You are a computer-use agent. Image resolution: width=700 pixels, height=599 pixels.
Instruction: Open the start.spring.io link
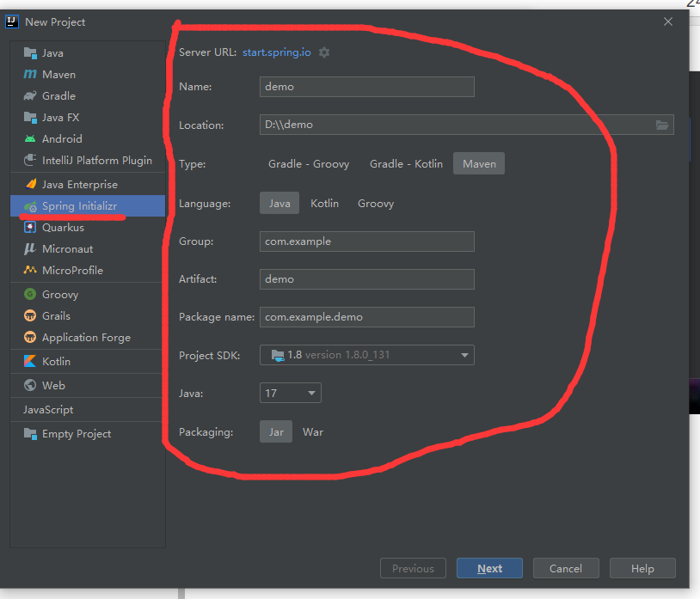[x=276, y=52]
